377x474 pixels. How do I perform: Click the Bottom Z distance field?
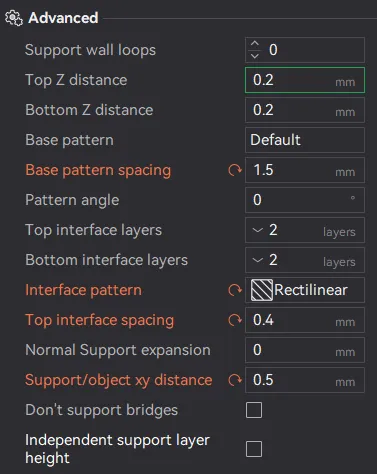coord(305,110)
